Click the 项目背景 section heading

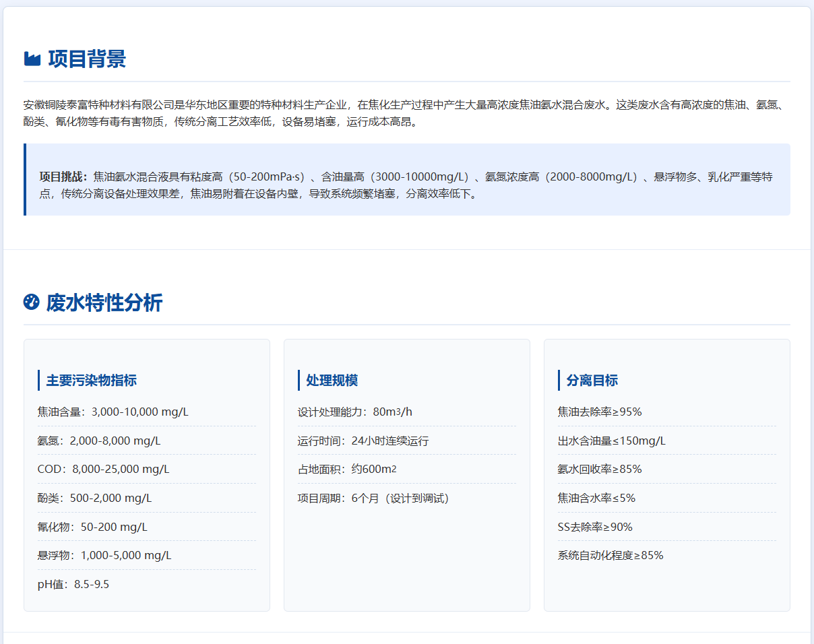pyautogui.click(x=87, y=59)
